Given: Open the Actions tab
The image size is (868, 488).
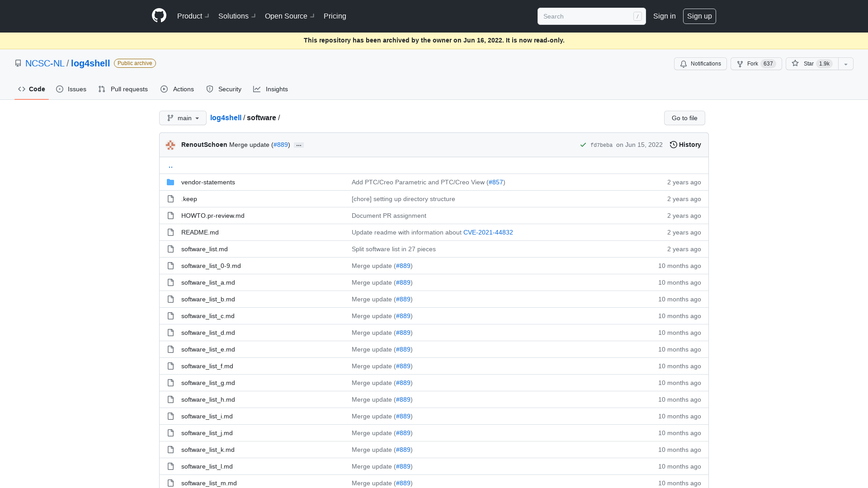Looking at the screenshot, I should (x=177, y=89).
